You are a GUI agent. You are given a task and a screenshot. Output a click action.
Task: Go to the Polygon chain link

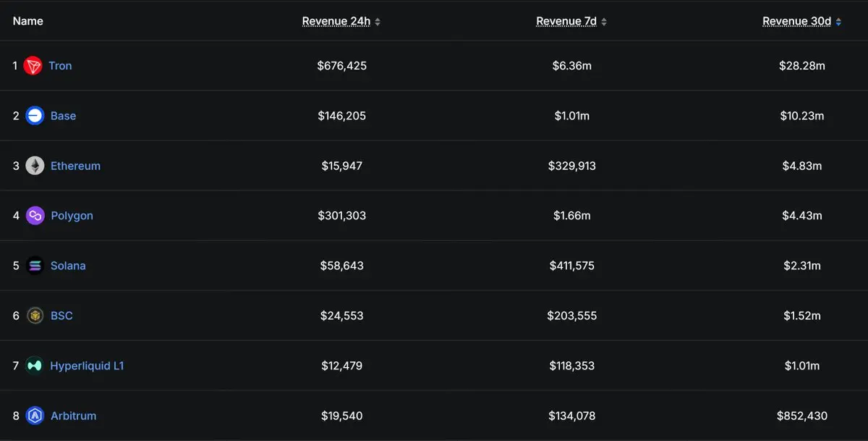pyautogui.click(x=72, y=216)
